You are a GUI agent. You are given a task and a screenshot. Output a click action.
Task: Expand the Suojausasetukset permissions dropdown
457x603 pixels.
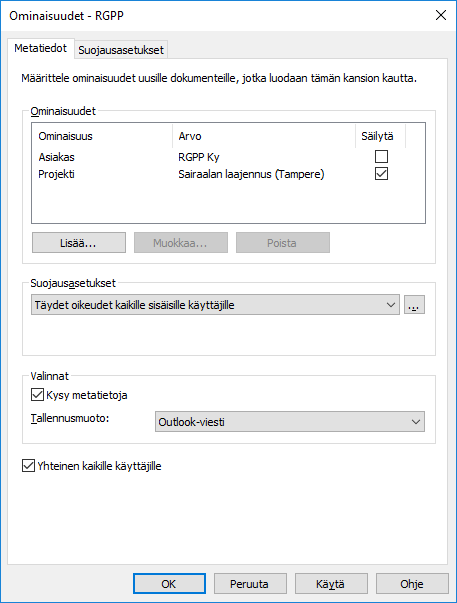(215, 305)
